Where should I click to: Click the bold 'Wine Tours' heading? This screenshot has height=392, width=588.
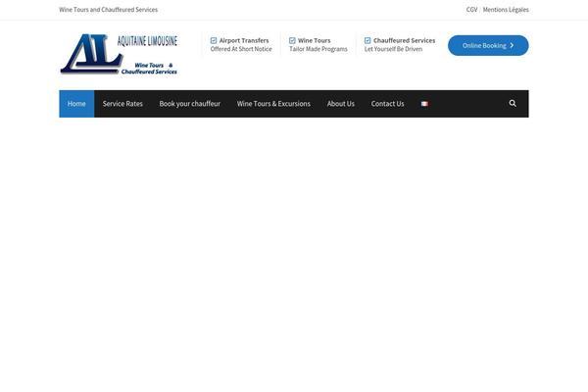click(315, 40)
